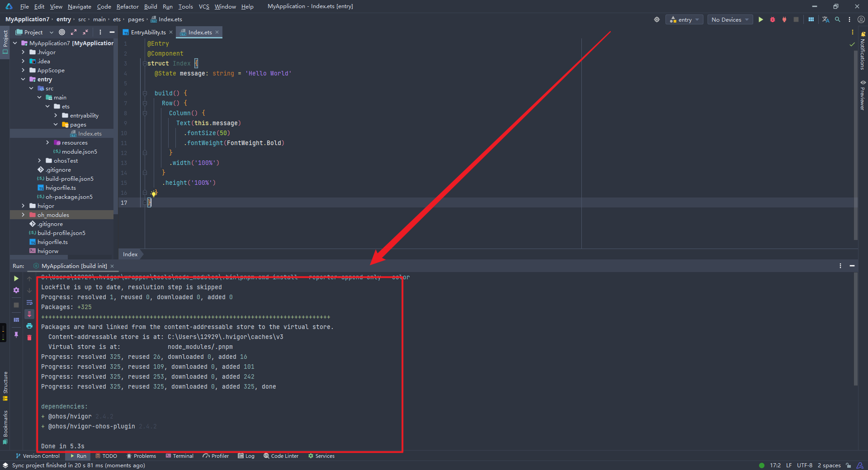The width and height of the screenshot is (868, 470).
Task: Select module.json5 in the project tree
Action: tap(79, 151)
